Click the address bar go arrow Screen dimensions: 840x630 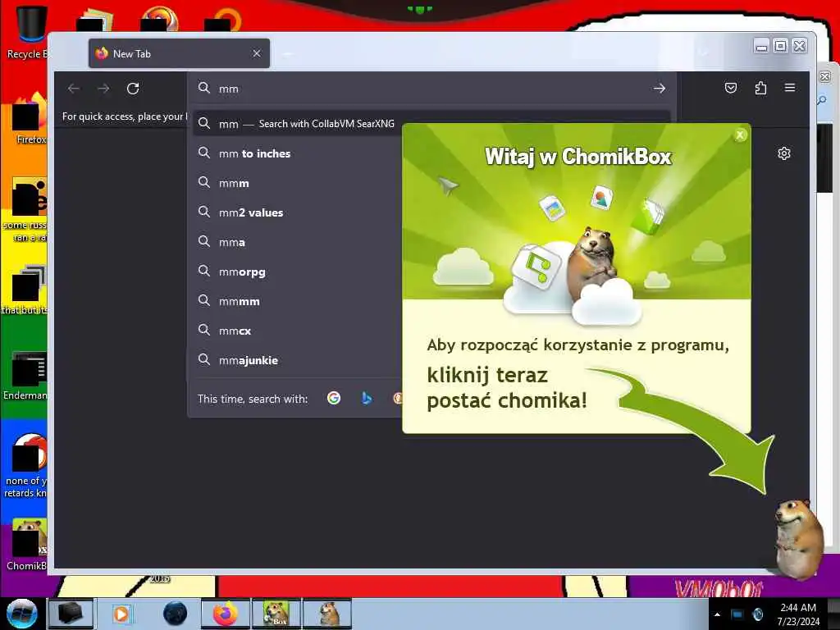point(660,89)
